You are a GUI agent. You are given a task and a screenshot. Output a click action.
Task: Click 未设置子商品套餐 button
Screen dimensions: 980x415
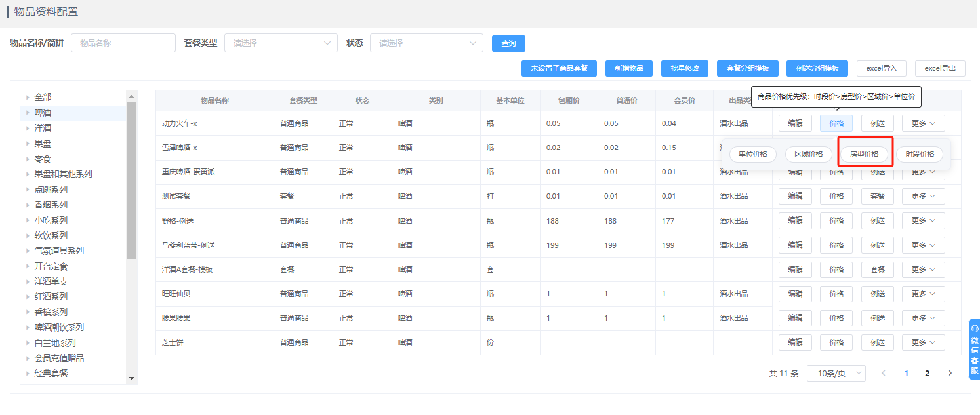coord(559,68)
